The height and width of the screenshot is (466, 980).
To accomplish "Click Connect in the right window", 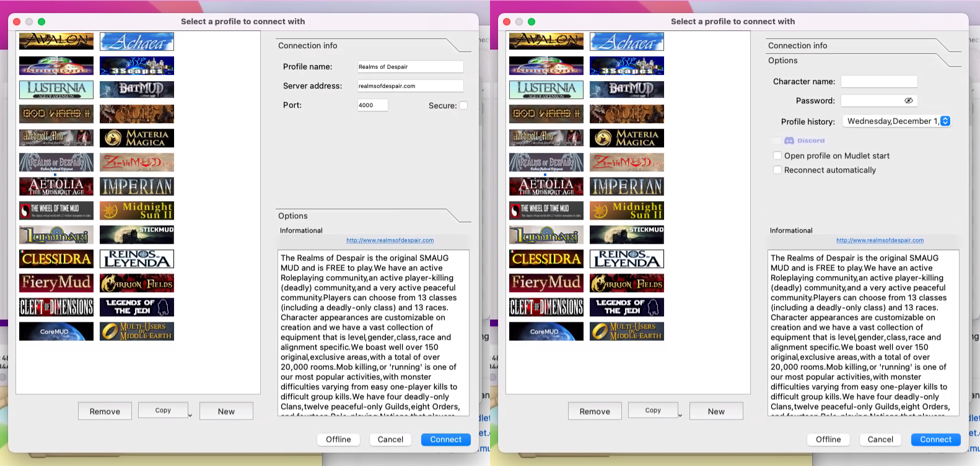I will pyautogui.click(x=936, y=439).
